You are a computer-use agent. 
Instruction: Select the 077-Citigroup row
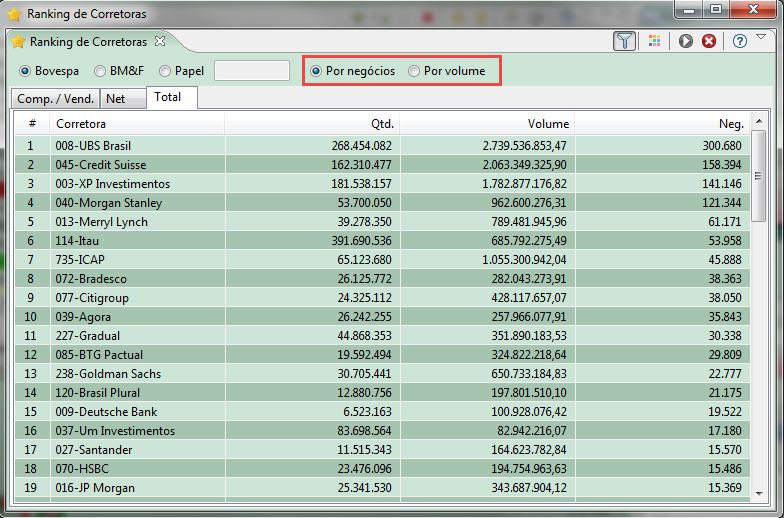382,298
